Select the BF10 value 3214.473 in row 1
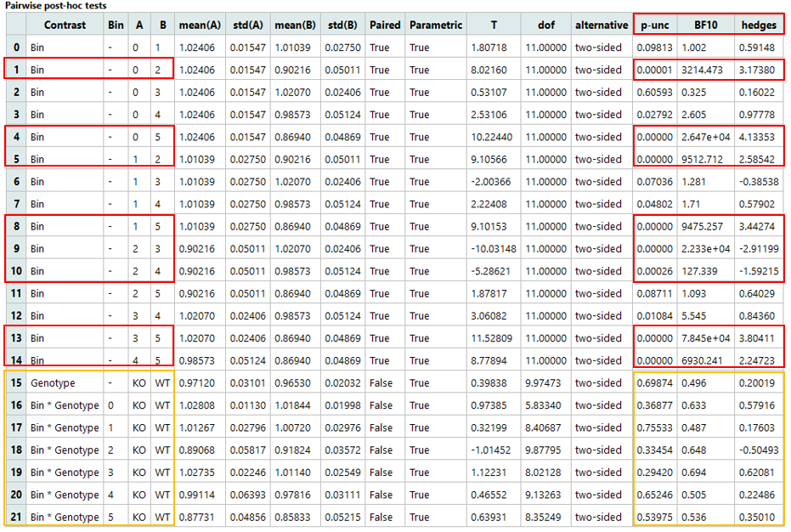Screen dimensions: 791x532 pyautogui.click(x=703, y=70)
